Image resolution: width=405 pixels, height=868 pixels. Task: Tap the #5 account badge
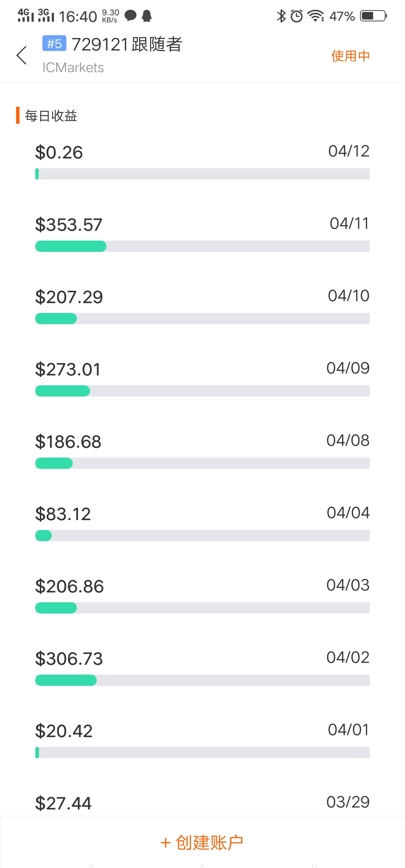(54, 43)
